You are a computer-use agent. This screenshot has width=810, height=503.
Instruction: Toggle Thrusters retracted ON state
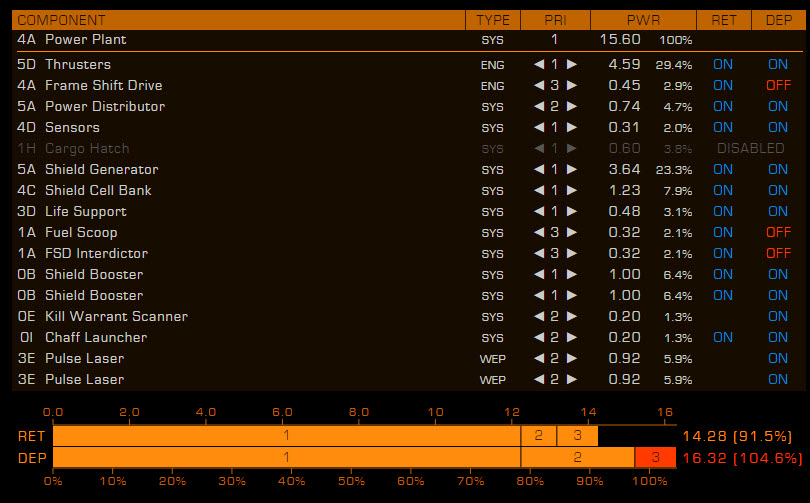(x=723, y=65)
